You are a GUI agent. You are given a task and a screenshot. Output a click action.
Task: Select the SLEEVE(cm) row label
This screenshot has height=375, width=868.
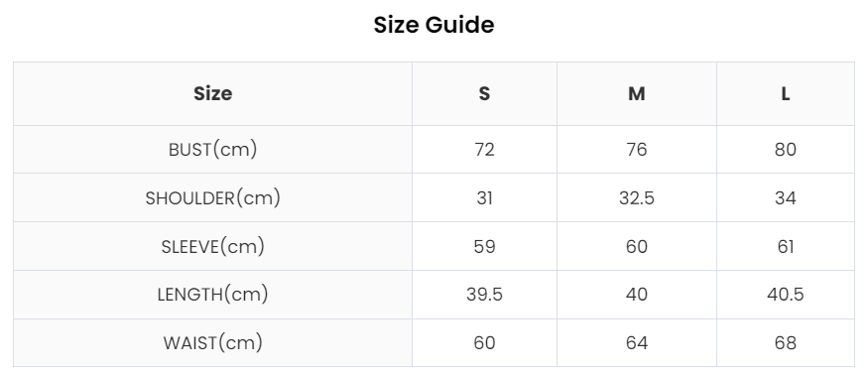212,246
